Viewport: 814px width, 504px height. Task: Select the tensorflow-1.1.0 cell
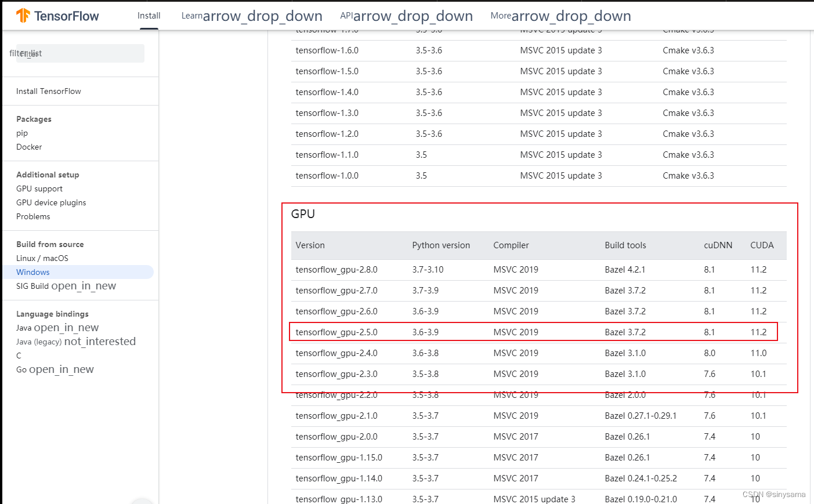(327, 155)
